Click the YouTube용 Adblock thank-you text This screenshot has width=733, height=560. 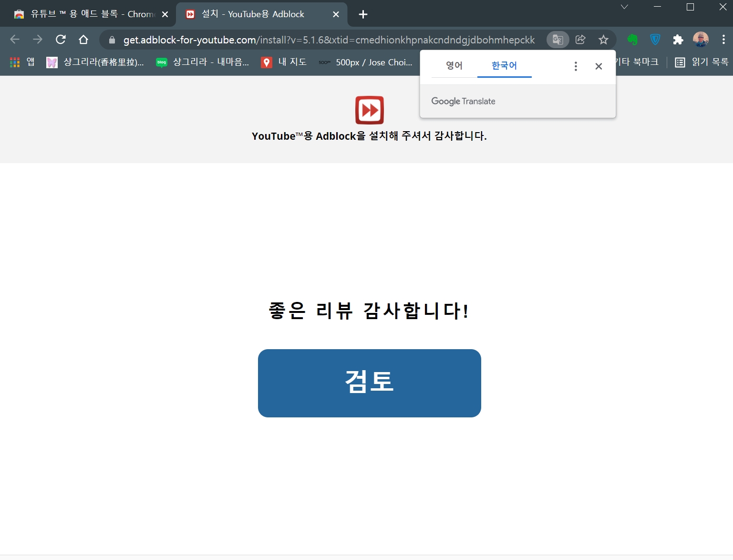point(369,136)
